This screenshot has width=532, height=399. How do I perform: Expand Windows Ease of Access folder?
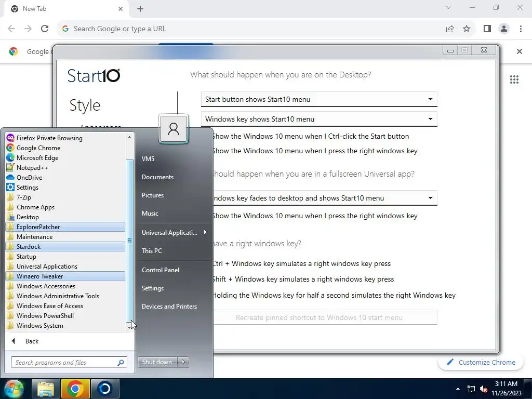tap(65, 305)
